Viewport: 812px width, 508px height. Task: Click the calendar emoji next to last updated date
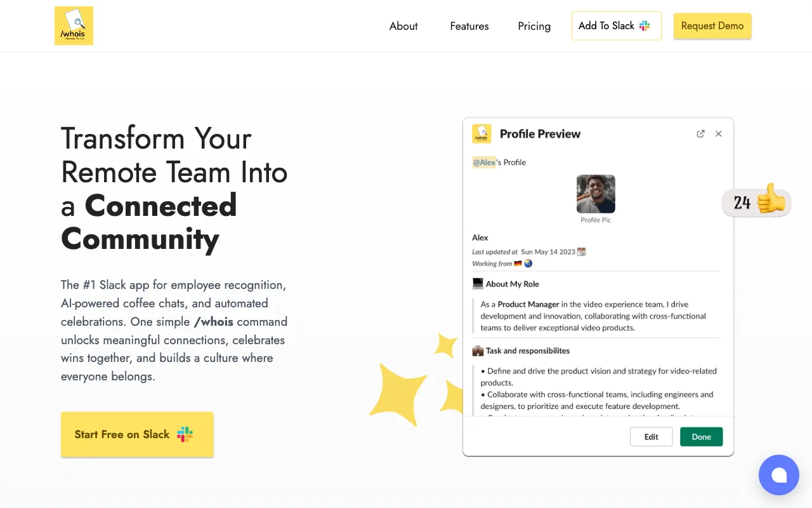point(582,251)
